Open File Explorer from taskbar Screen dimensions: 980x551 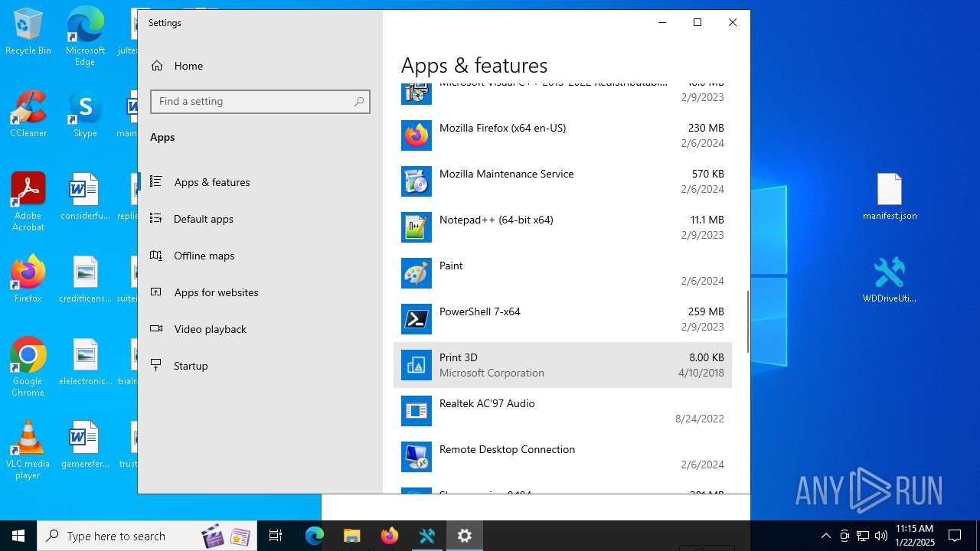click(351, 536)
